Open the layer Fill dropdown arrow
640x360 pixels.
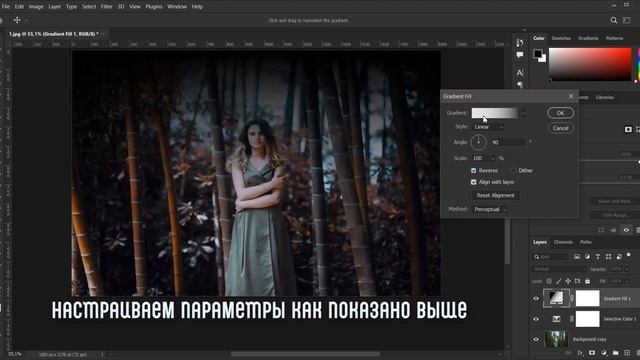pos(627,281)
